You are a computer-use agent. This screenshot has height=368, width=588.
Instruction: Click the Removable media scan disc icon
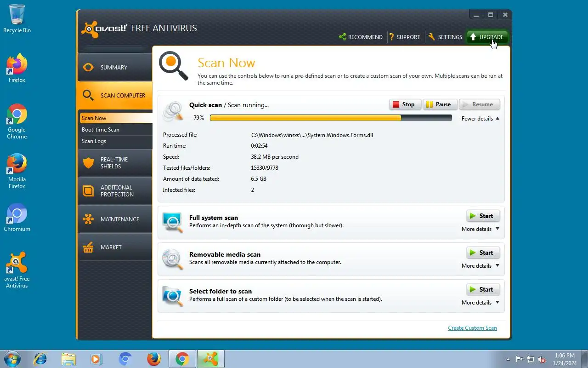(x=173, y=259)
